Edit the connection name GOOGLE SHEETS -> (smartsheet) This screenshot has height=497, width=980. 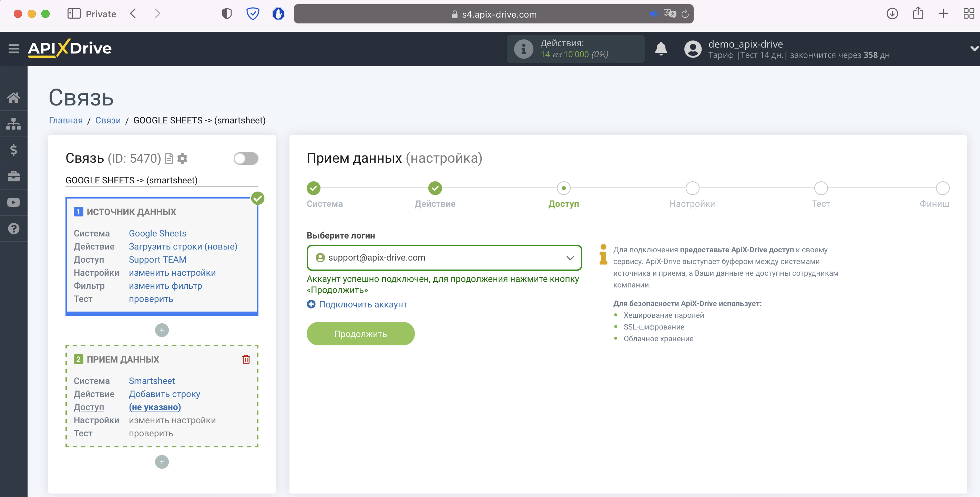pos(162,180)
